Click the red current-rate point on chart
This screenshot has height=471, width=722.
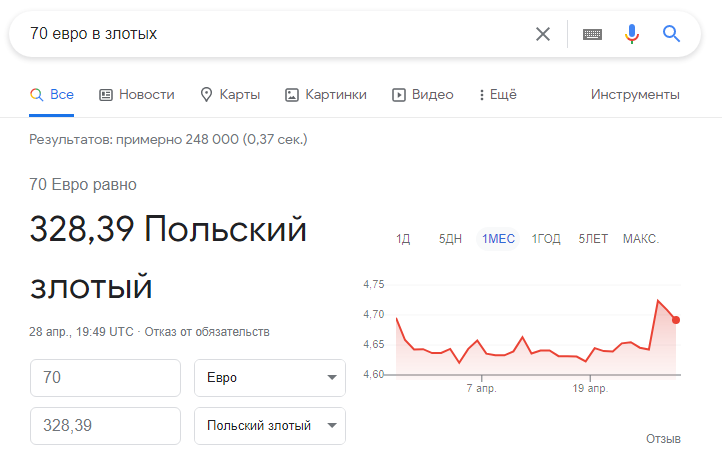676,320
